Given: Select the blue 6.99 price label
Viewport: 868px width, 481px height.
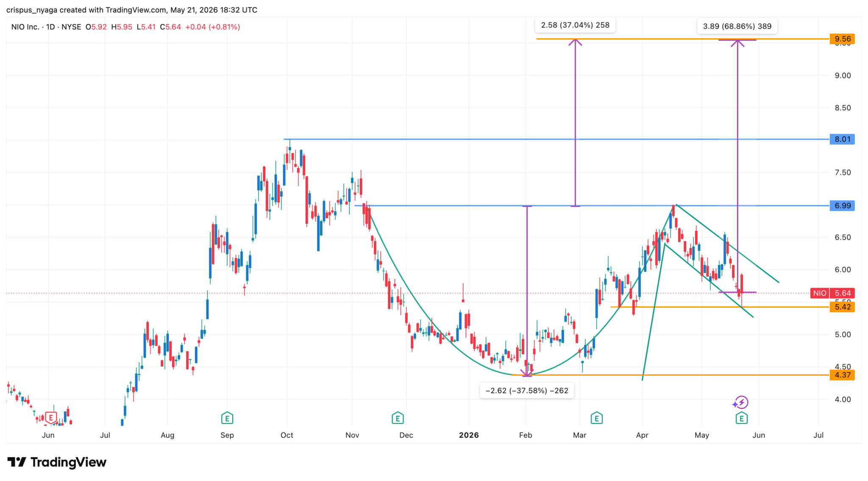Looking at the screenshot, I should click(842, 206).
